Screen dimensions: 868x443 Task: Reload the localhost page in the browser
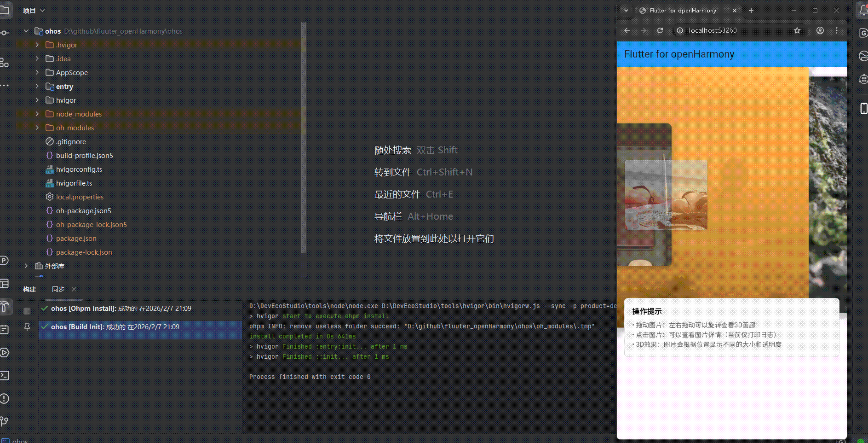tap(660, 30)
